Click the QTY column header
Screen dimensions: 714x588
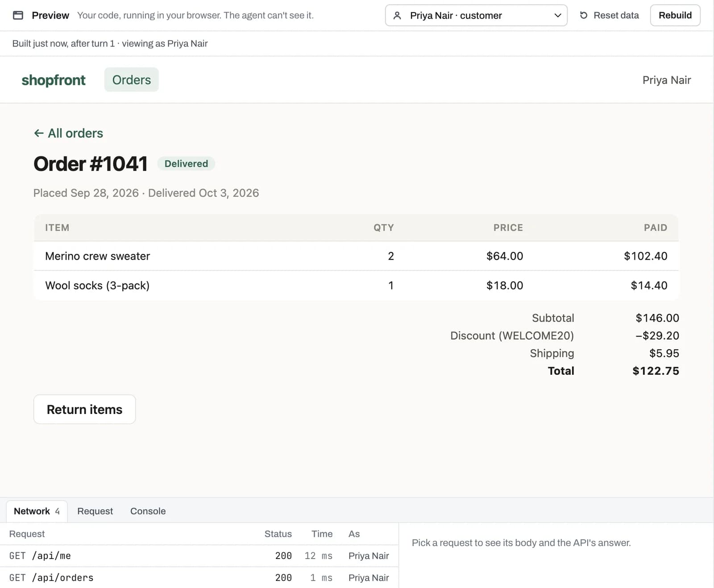coord(384,228)
